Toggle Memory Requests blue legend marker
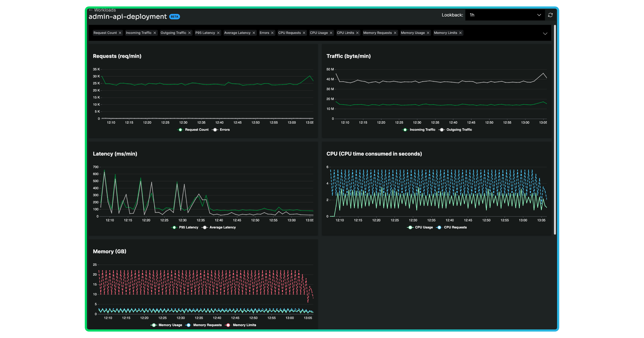The width and height of the screenshot is (644, 338). click(x=188, y=325)
